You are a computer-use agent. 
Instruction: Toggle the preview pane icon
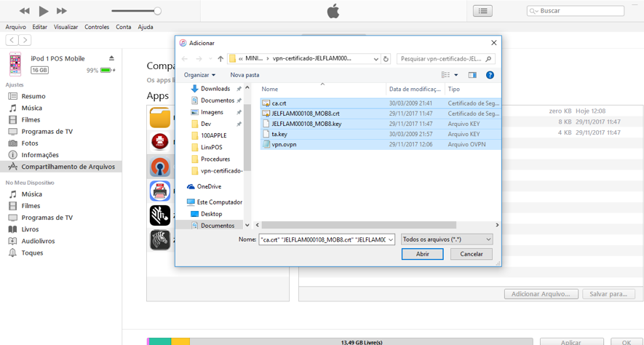[x=472, y=75]
